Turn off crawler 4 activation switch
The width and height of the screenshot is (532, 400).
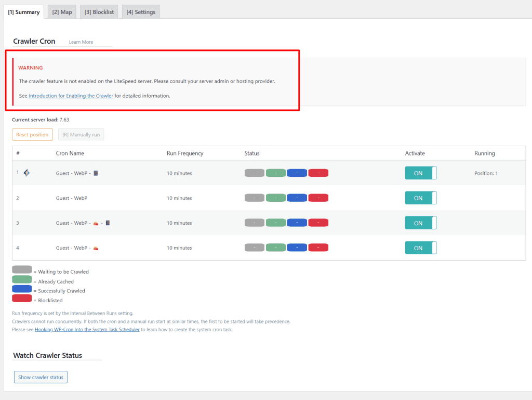point(421,248)
